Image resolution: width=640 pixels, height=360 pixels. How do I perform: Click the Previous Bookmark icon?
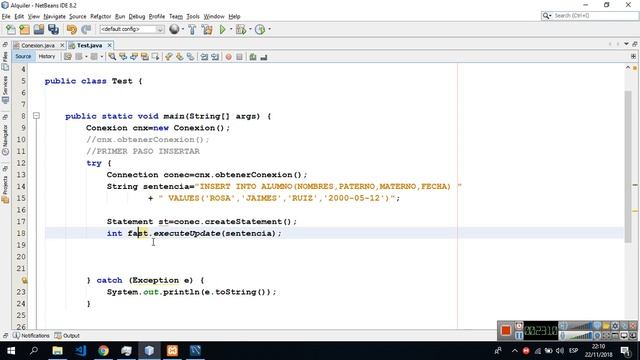click(169, 57)
